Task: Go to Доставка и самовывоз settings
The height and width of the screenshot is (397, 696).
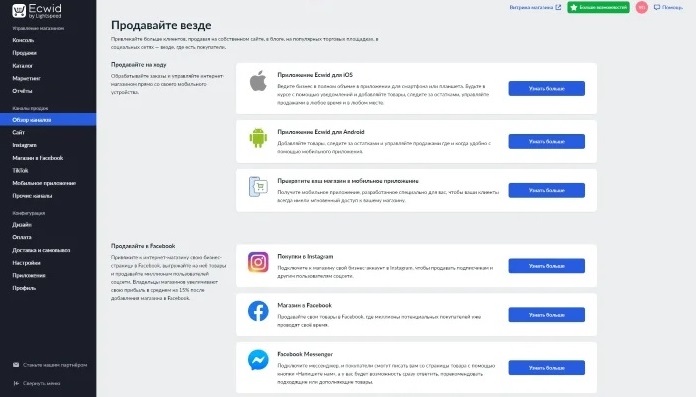Action: (x=41, y=250)
